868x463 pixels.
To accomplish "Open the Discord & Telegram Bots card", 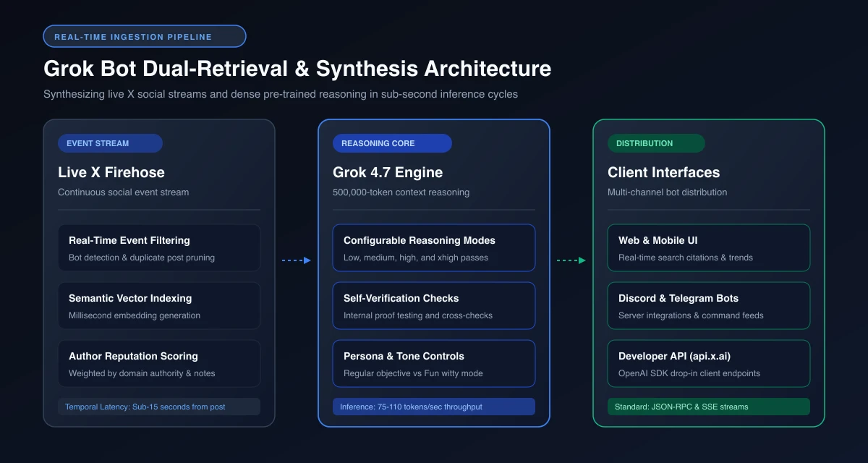I will (709, 305).
